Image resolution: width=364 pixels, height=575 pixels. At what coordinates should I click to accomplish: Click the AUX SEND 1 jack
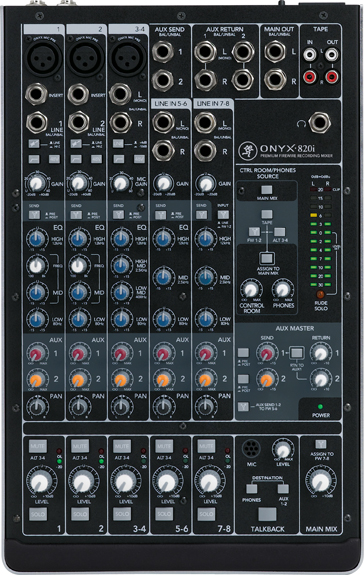[163, 51]
